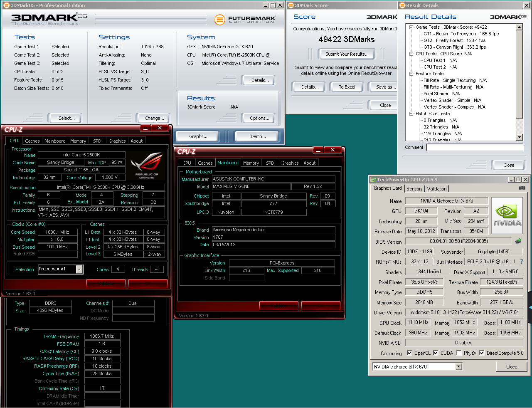
Task: Click OK in CPU-Z Mainboard window
Action: click(x=320, y=306)
